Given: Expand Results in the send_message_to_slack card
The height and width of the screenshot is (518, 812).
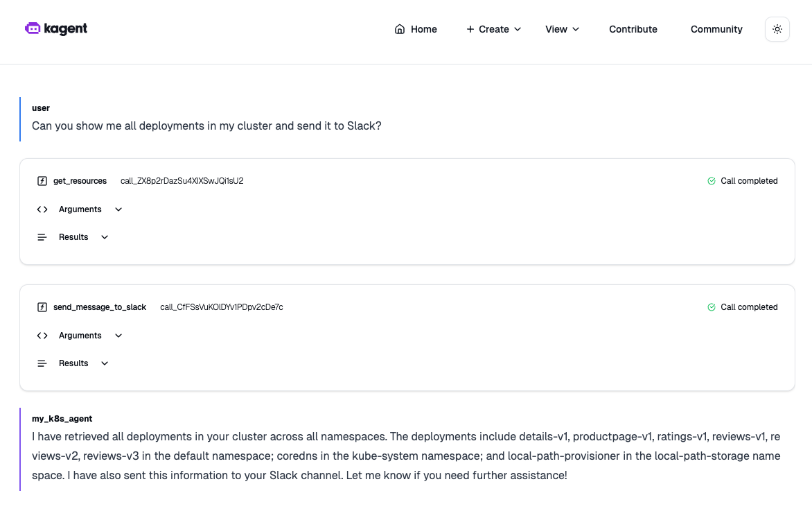Looking at the screenshot, I should 73,363.
